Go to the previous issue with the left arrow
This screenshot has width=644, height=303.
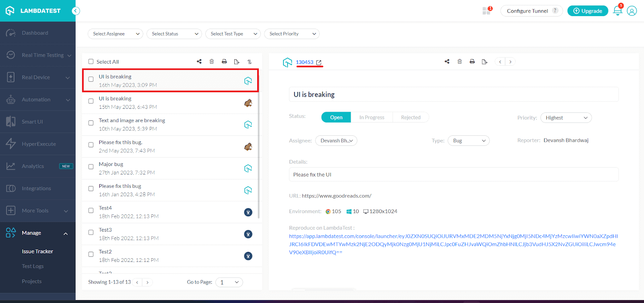[x=500, y=62]
